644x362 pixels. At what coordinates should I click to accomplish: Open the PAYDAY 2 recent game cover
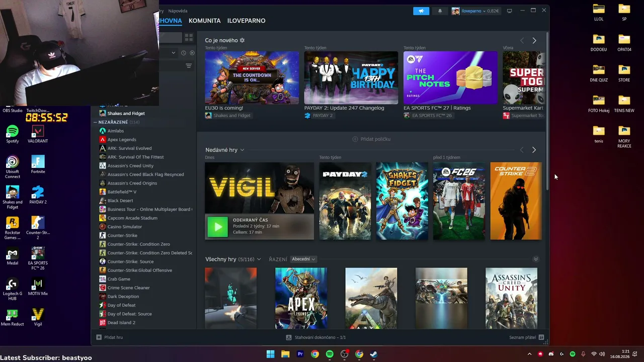tap(345, 201)
